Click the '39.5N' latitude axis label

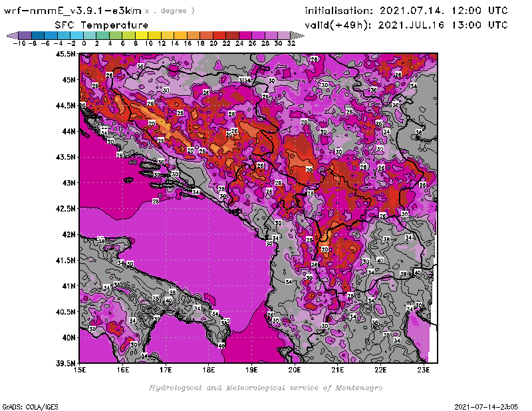tap(65, 364)
